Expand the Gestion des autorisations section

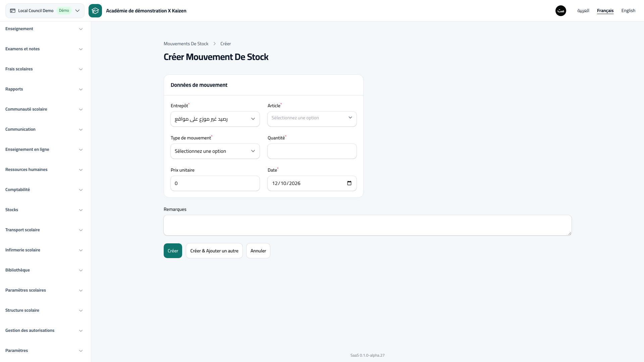(x=44, y=330)
